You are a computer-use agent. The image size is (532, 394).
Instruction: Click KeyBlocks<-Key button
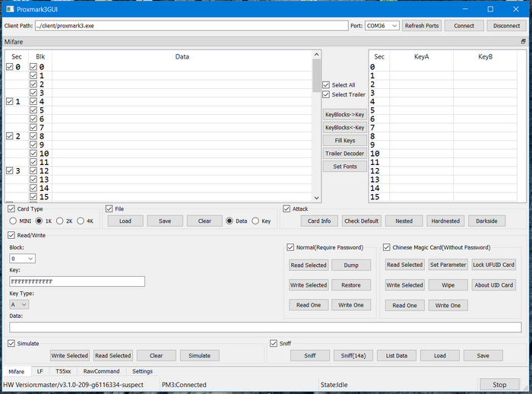point(345,127)
